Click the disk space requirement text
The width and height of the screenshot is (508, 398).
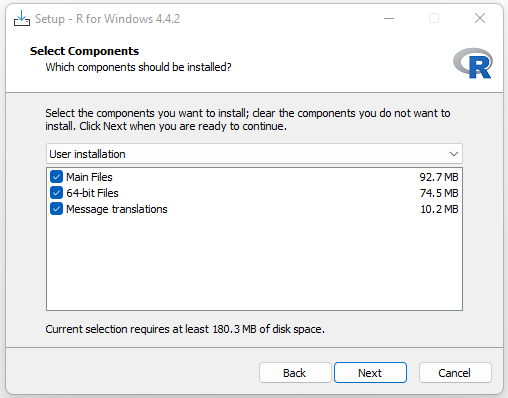pos(185,329)
